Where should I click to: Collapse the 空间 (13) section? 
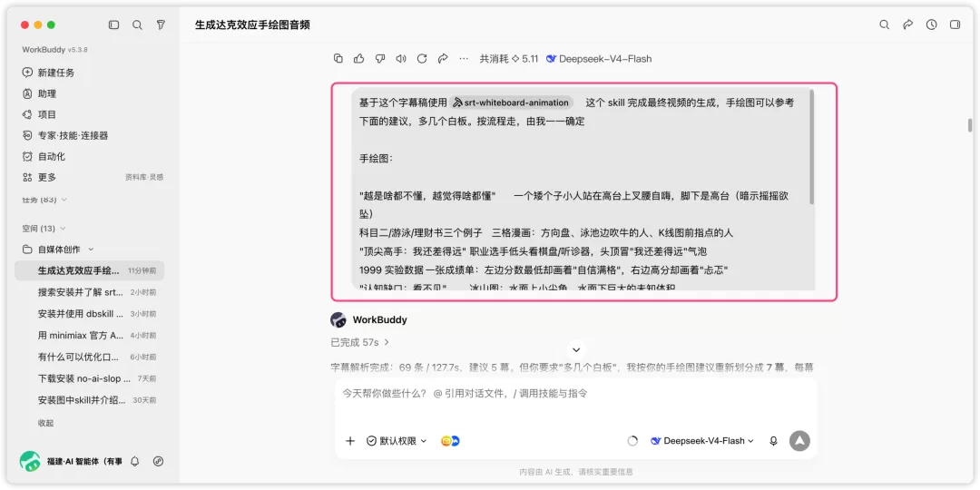(44, 229)
